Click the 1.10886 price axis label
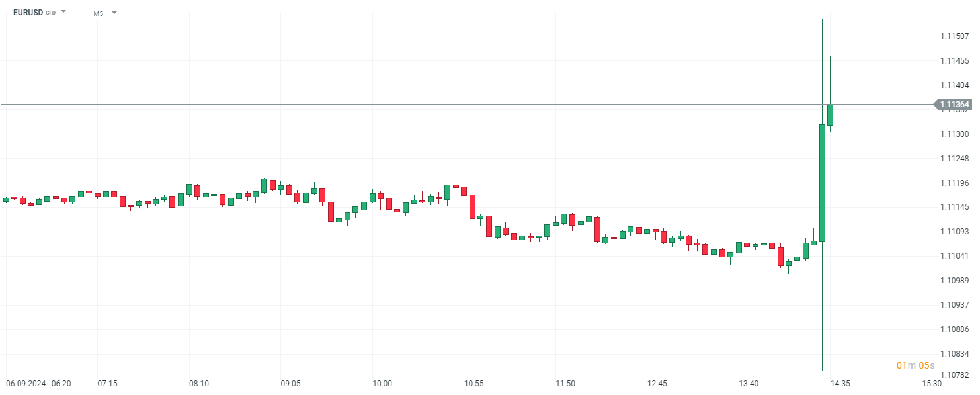 [x=954, y=329]
